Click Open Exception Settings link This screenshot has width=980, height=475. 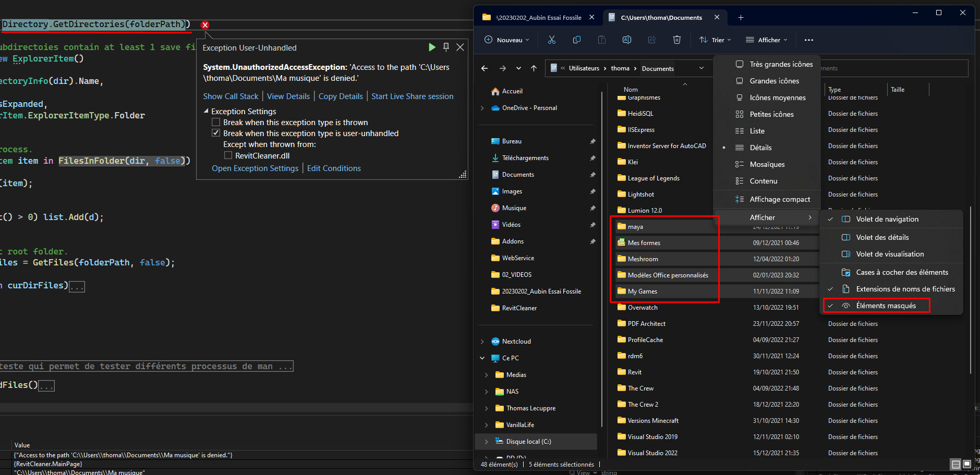tap(255, 168)
